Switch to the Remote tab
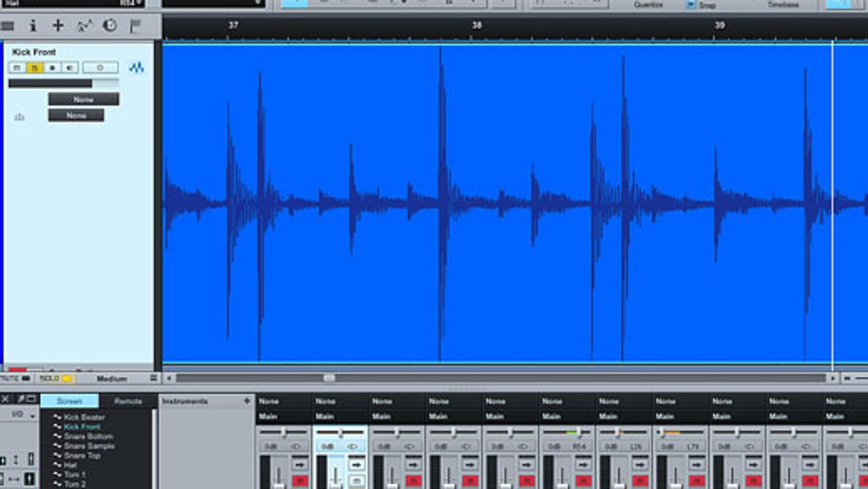868x489 pixels. 128,401
